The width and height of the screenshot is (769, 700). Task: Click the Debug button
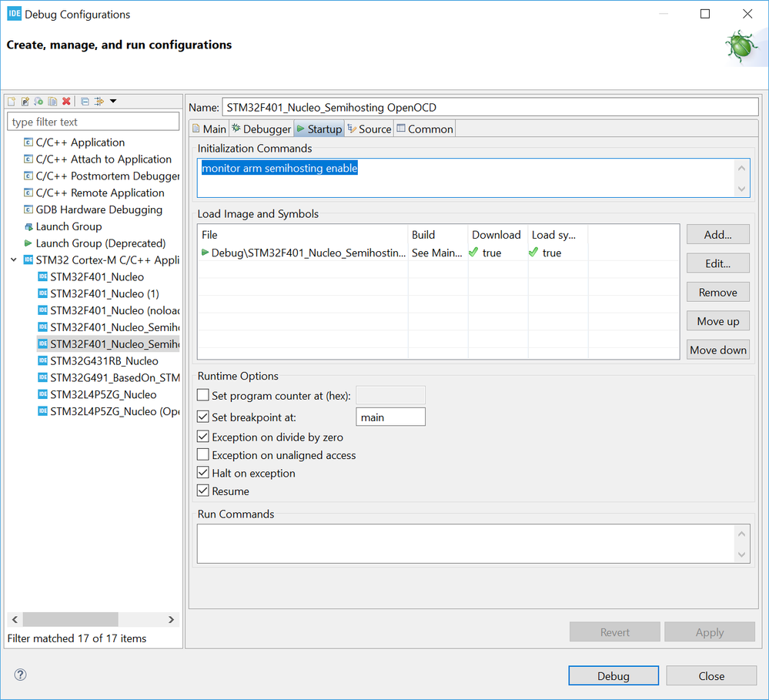pyautogui.click(x=613, y=676)
